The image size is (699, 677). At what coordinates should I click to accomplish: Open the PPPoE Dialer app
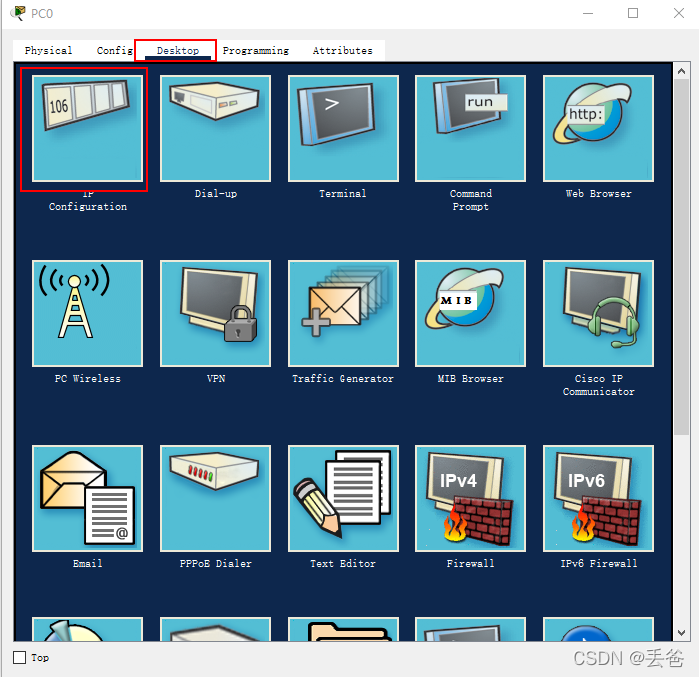tap(215, 498)
